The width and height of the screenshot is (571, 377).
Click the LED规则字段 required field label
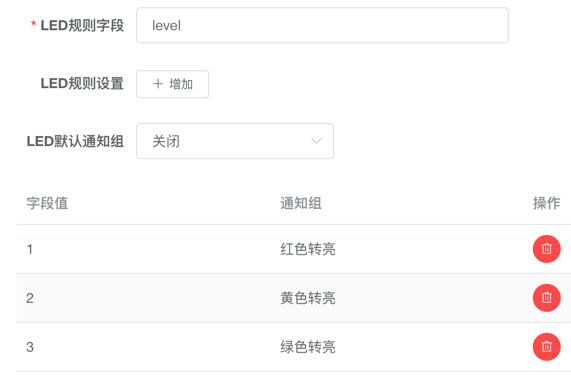(x=77, y=25)
